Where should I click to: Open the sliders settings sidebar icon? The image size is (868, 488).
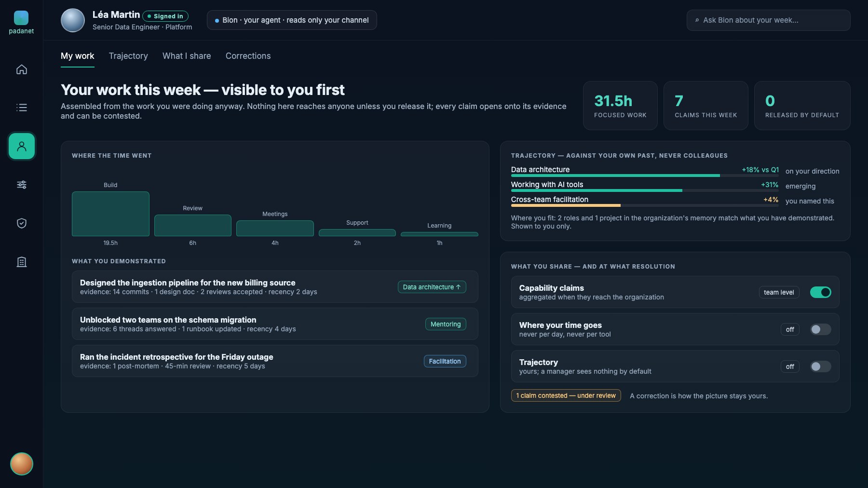coord(22,185)
